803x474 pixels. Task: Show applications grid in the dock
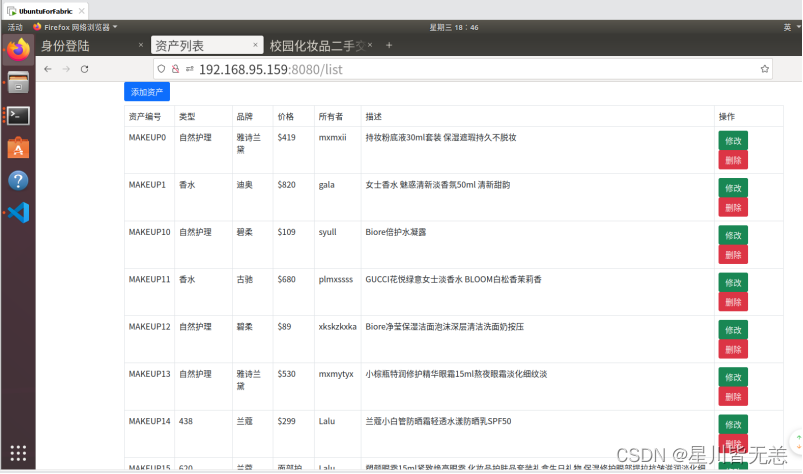(x=18, y=453)
